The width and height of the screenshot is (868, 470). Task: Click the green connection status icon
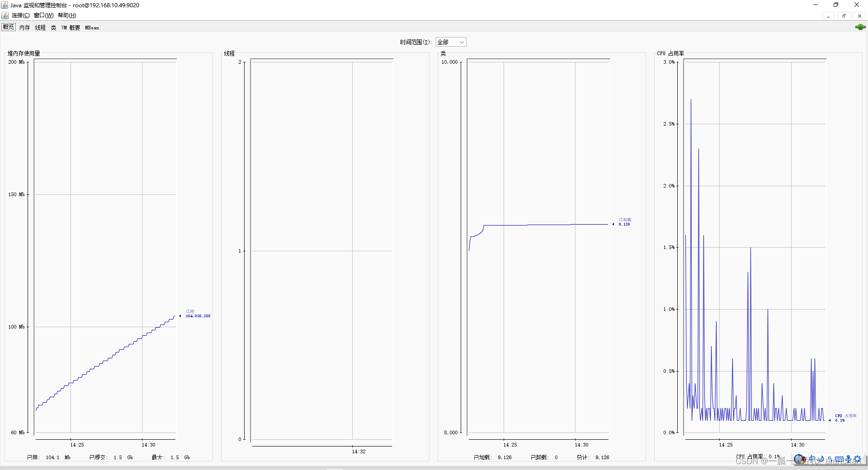pyautogui.click(x=860, y=27)
